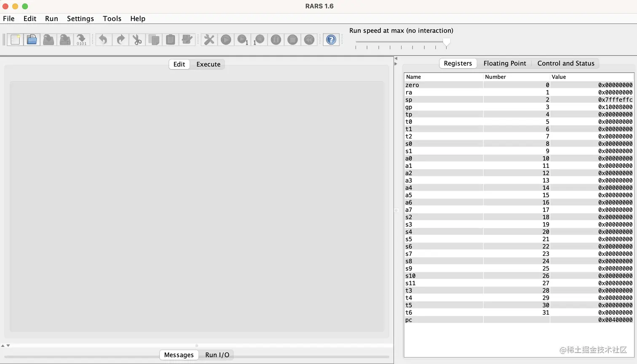Select the s11 register row

tap(519, 283)
